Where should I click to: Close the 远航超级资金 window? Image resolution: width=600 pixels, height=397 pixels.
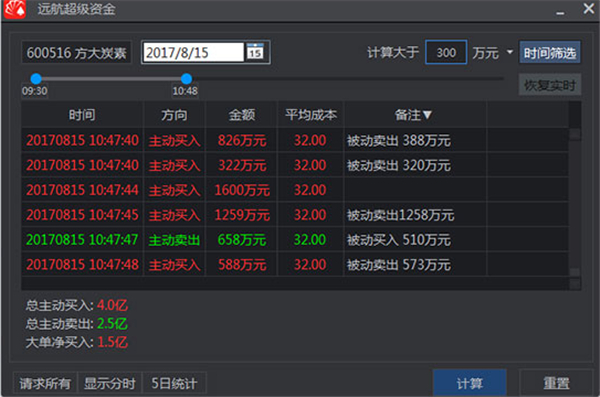[589, 8]
